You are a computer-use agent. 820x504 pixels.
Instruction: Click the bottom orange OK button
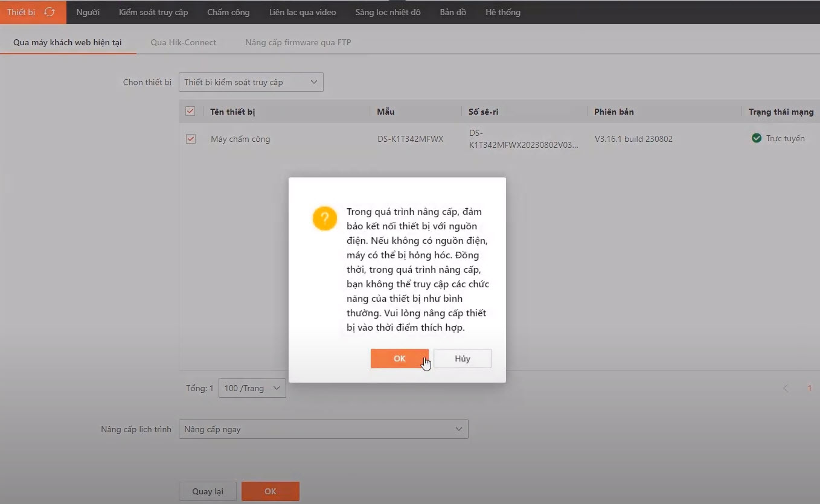[270, 491]
